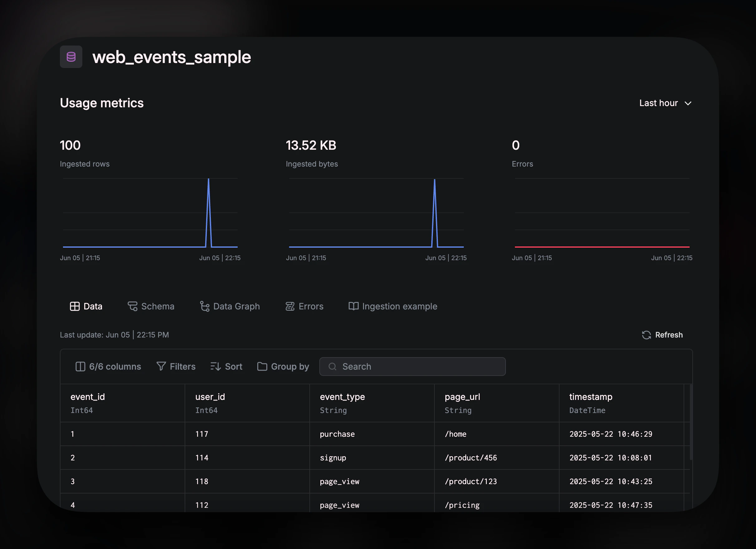Click the Refresh label above the table
The image size is (756, 549).
tap(669, 335)
